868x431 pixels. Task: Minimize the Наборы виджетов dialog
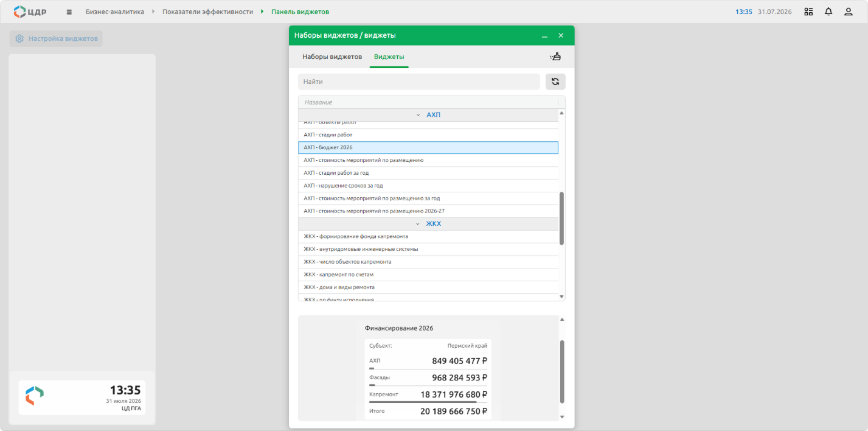545,36
